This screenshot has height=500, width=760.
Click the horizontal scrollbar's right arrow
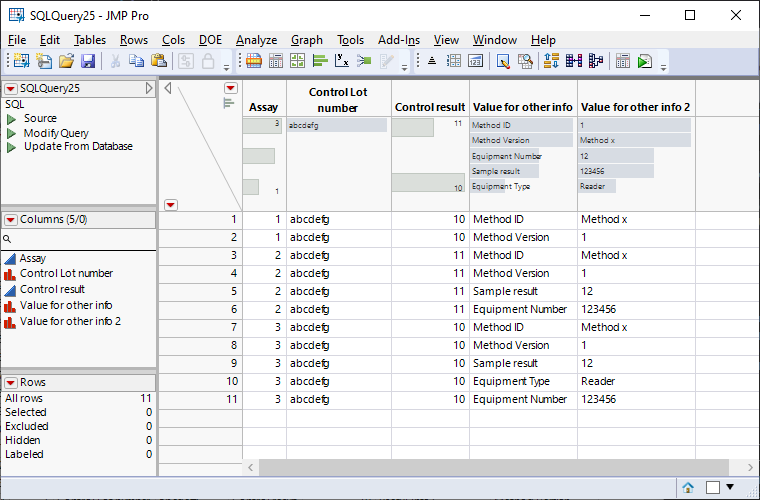point(750,468)
